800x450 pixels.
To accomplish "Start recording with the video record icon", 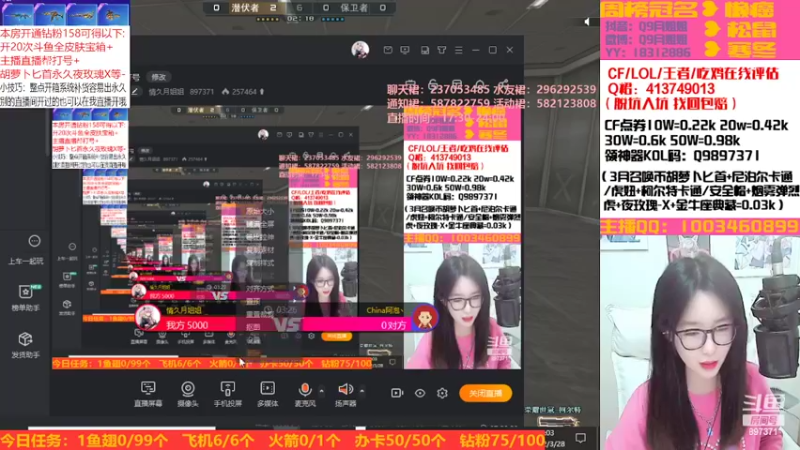I will 397,393.
